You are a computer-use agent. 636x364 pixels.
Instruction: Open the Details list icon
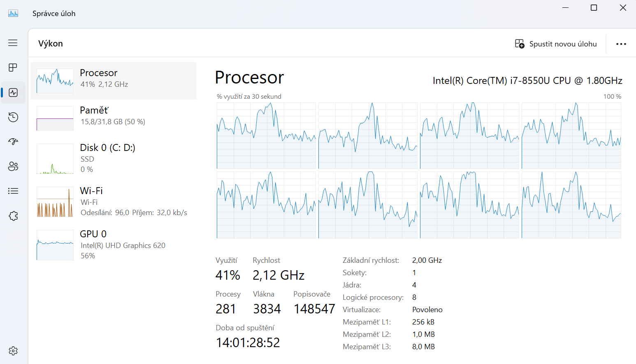[13, 191]
